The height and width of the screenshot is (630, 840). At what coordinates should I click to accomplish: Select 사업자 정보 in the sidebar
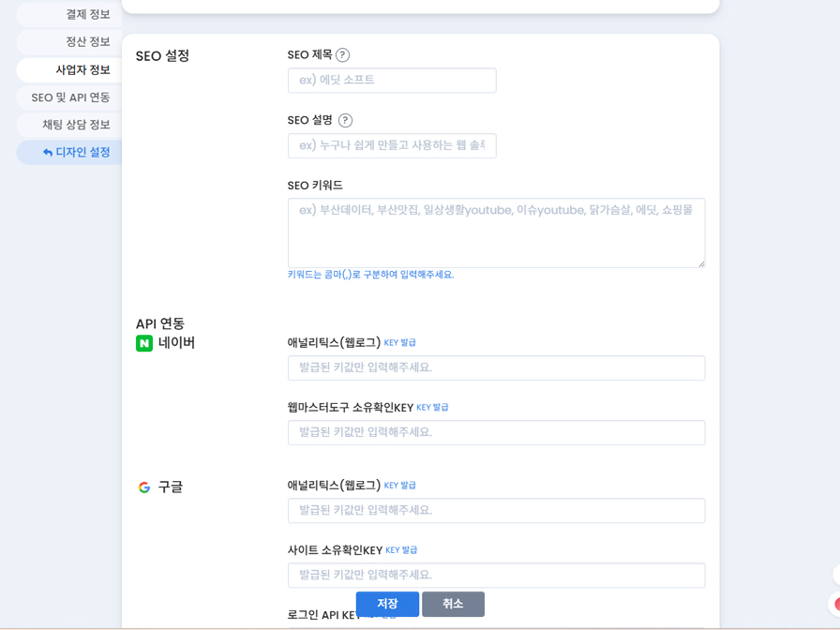pyautogui.click(x=82, y=70)
